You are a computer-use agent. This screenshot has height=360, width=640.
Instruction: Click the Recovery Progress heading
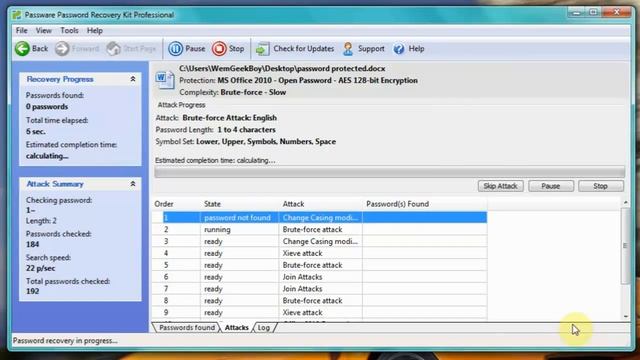[x=60, y=79]
